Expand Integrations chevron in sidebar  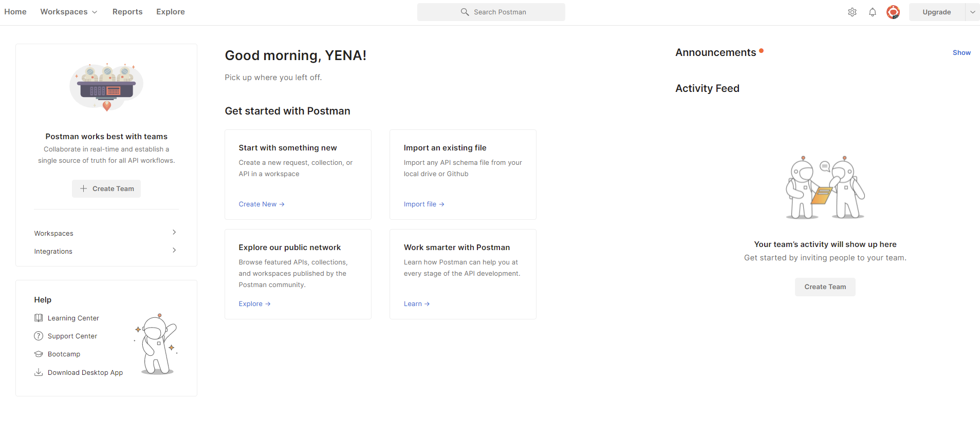coord(174,250)
